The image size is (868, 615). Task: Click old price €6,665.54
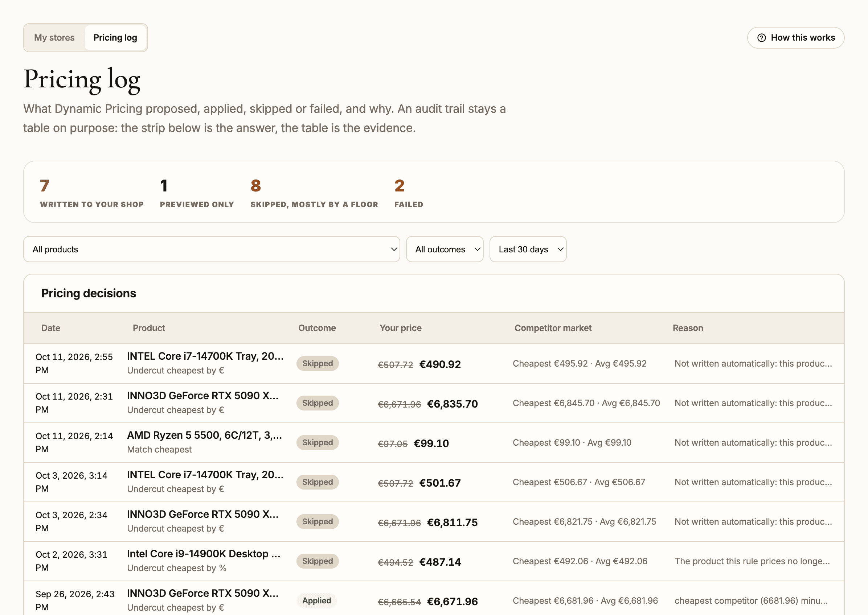click(399, 602)
